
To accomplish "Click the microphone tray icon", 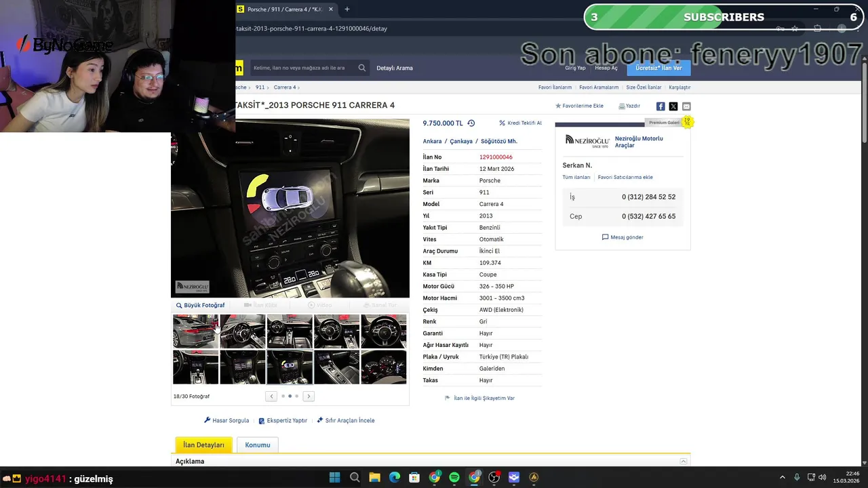I will [x=797, y=477].
